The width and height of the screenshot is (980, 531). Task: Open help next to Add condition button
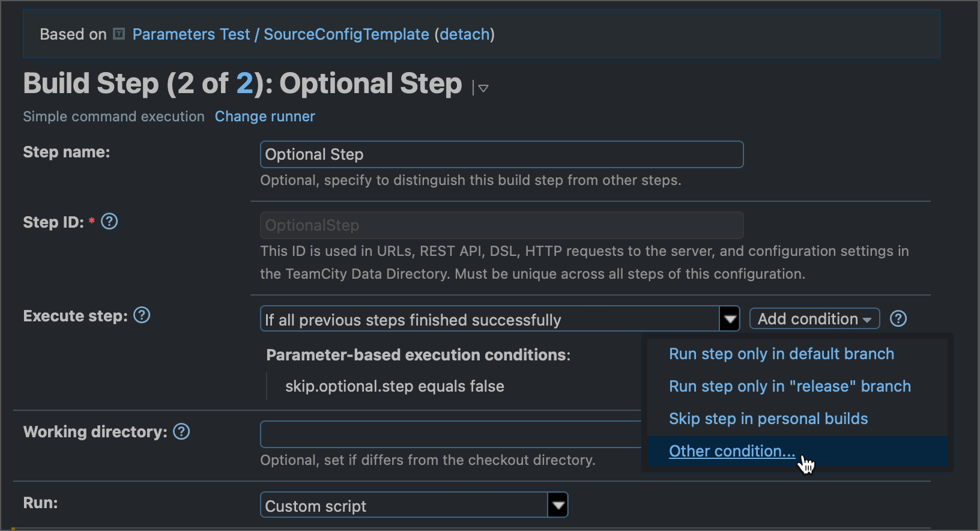click(x=898, y=318)
